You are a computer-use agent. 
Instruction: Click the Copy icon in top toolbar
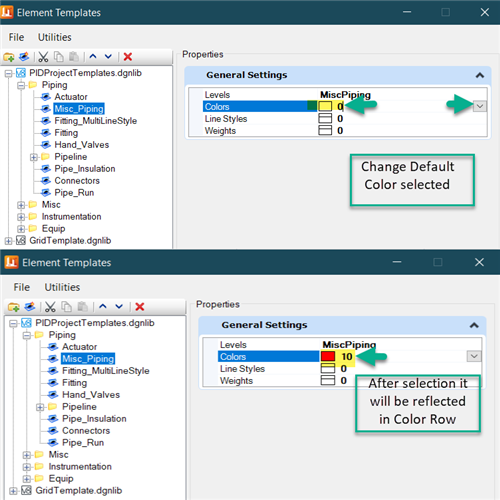[59, 57]
